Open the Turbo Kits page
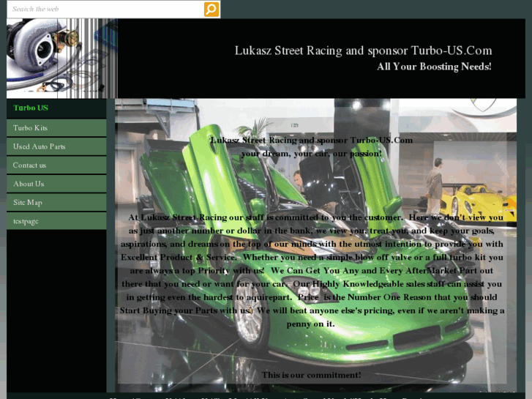This screenshot has width=532, height=399. click(x=56, y=127)
